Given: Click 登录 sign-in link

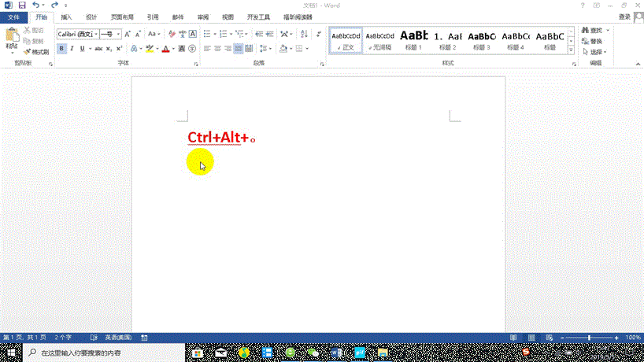Looking at the screenshot, I should tap(624, 17).
